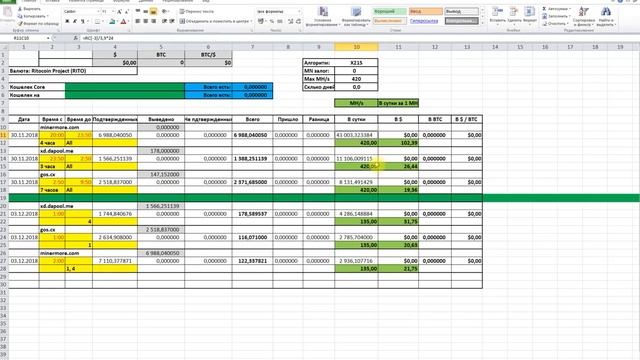Select column 10 header
The width and height of the screenshot is (640, 360).
coord(356,47)
